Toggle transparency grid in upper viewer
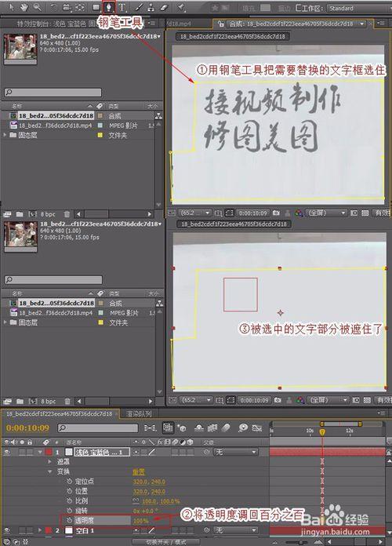 365,213
